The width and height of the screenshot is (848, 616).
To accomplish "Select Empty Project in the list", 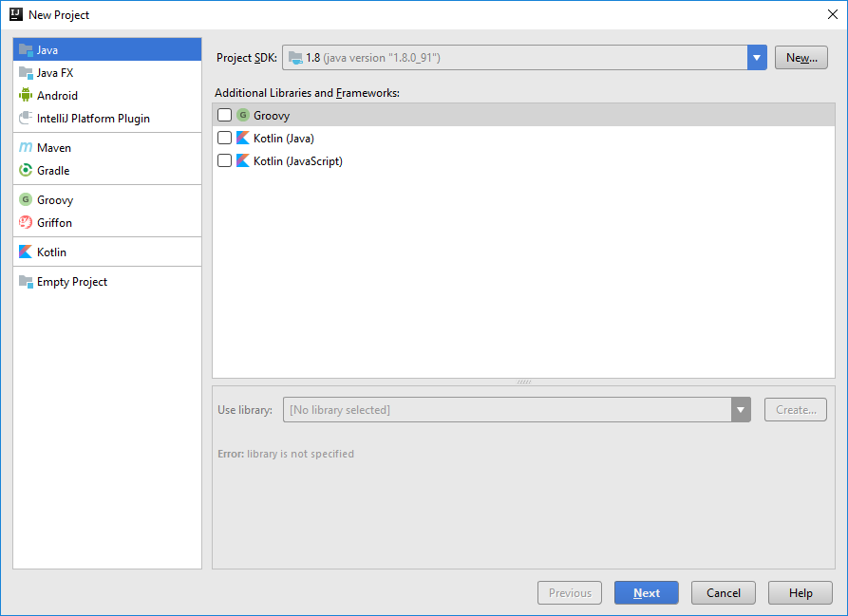I will coord(71,282).
